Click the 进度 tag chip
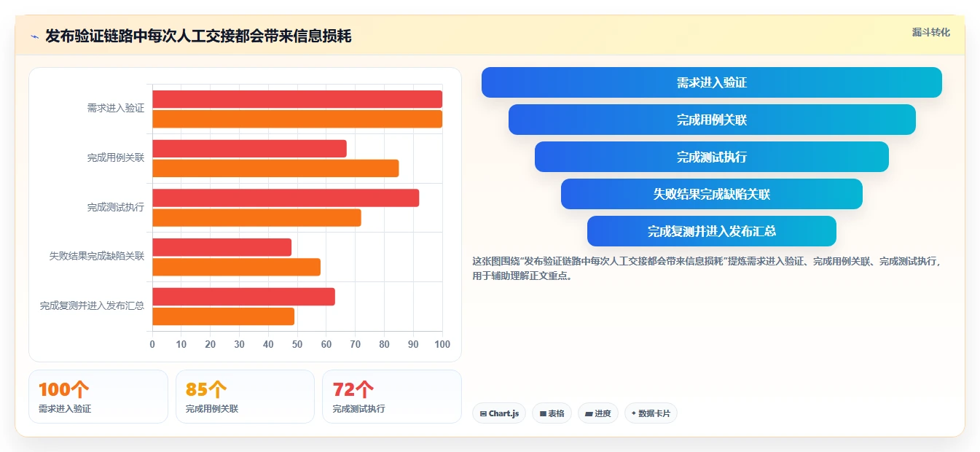This screenshot has width=980, height=452. pos(597,413)
